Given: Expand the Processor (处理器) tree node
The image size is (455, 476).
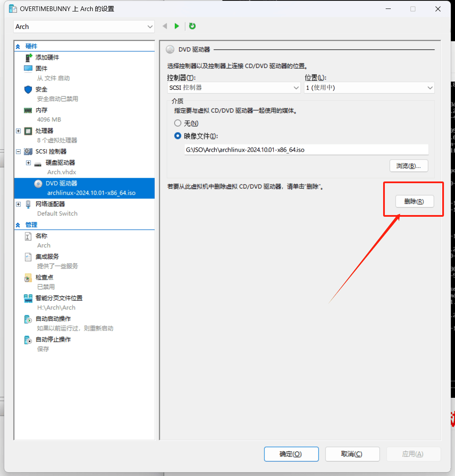Looking at the screenshot, I should coord(18,131).
